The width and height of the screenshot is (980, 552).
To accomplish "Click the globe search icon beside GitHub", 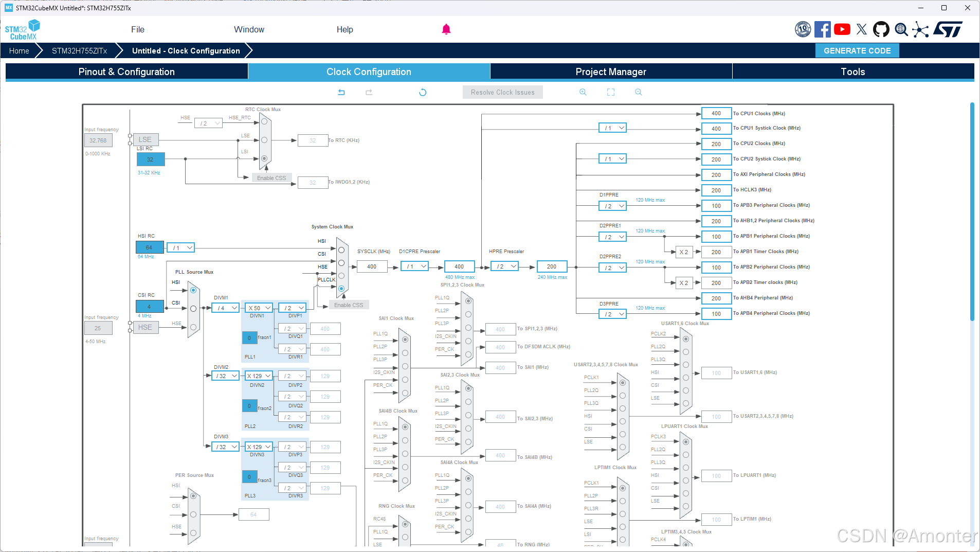I will (x=901, y=29).
